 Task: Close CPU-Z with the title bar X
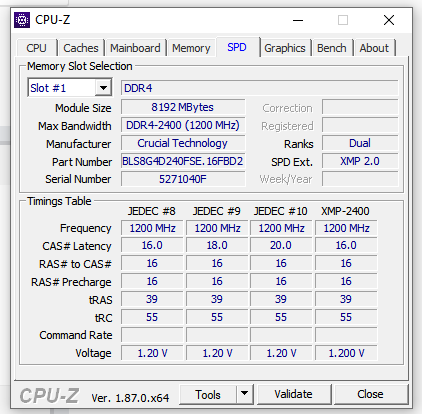coord(389,20)
